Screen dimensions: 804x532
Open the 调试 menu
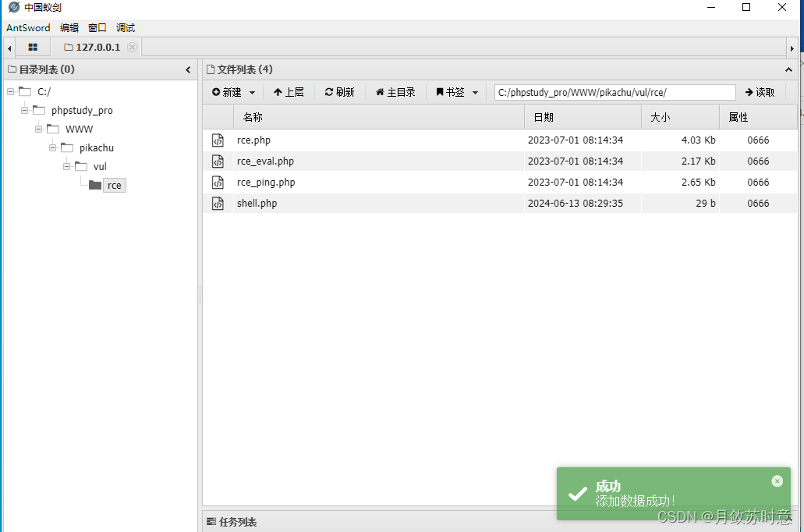(126, 28)
